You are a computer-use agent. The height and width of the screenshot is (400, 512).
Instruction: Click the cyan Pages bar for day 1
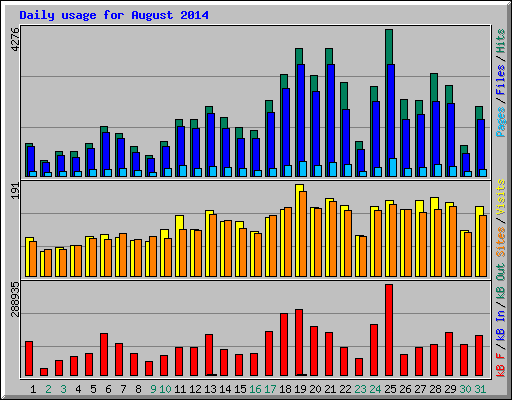[33, 174]
